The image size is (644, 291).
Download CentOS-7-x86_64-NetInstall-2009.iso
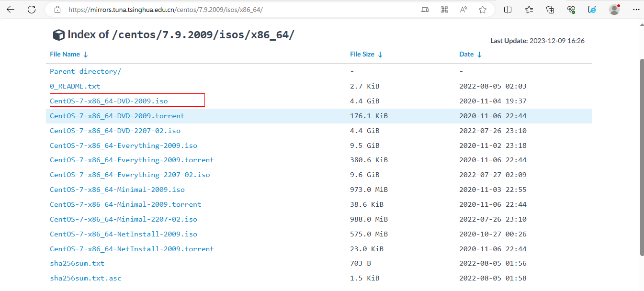point(124,234)
